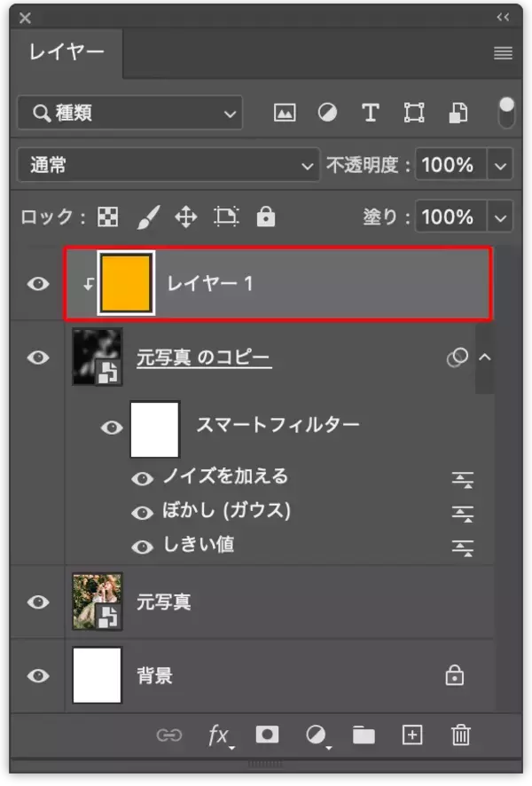The image size is (532, 786).
Task: Open 不透明度 opacity slider dropdown arrow
Action: pyautogui.click(x=500, y=165)
